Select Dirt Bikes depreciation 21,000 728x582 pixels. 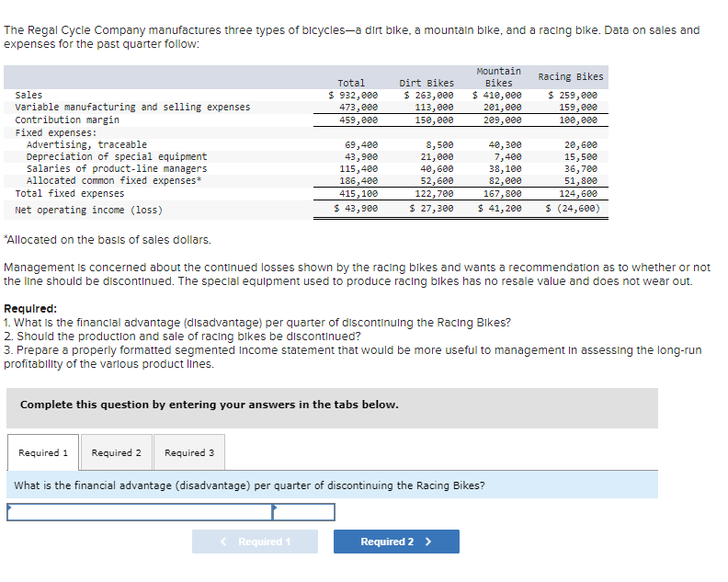pyautogui.click(x=437, y=157)
